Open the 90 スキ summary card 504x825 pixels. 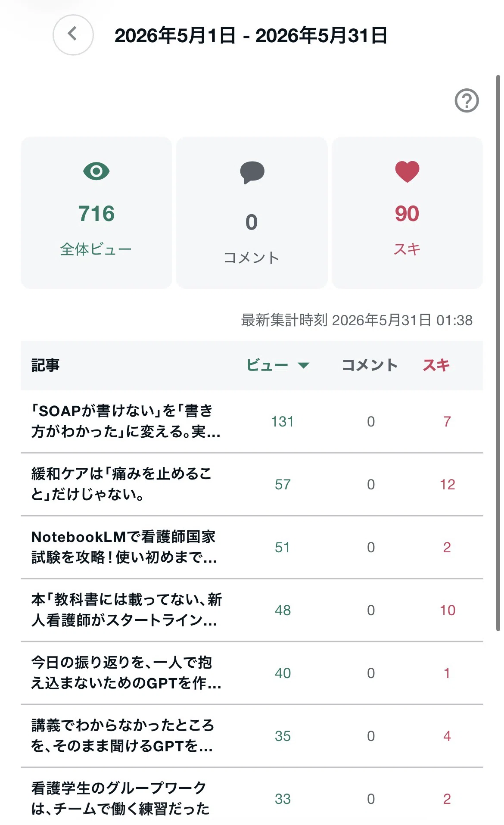click(407, 213)
